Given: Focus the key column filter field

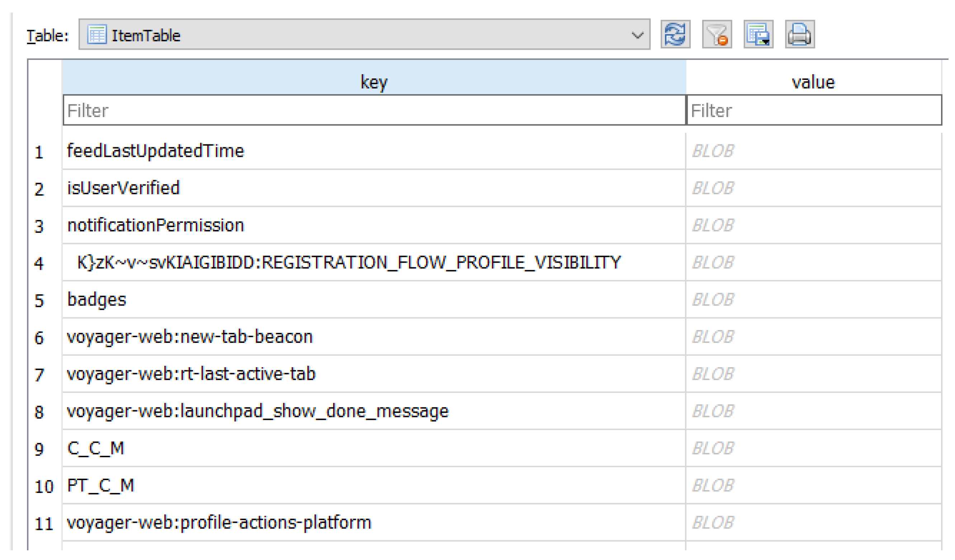Looking at the screenshot, I should coord(374,111).
